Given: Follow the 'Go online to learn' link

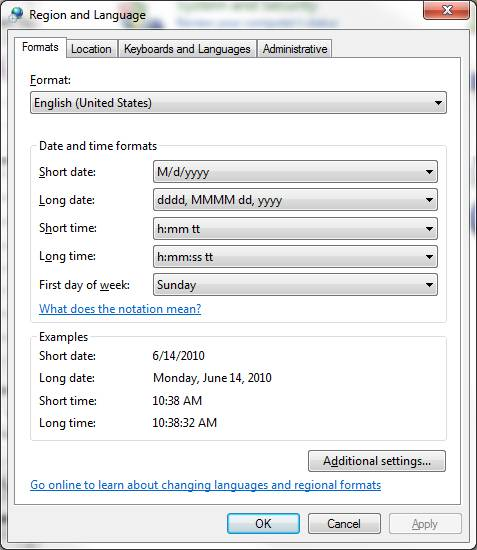Looking at the screenshot, I should [206, 485].
